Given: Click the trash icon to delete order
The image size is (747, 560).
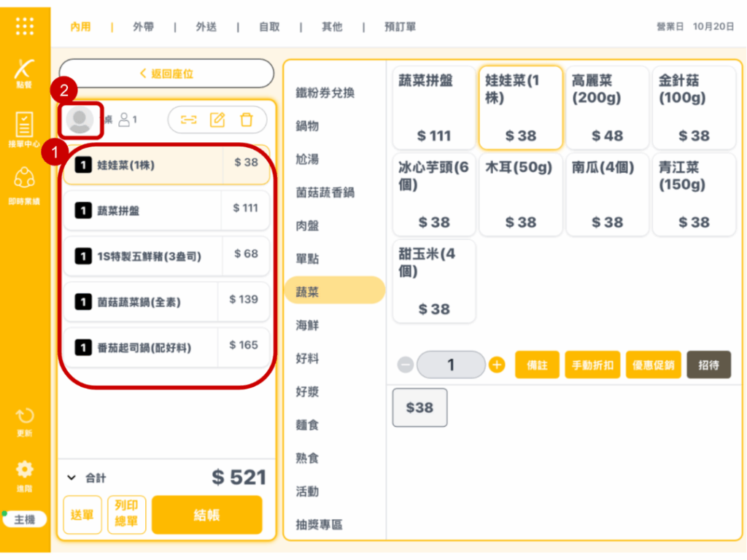Looking at the screenshot, I should [x=247, y=120].
